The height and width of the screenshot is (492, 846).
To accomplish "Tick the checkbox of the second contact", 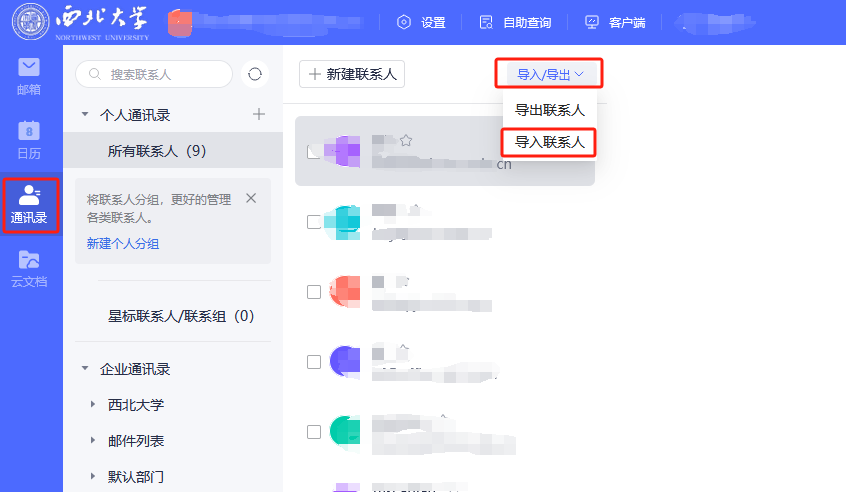I will 314,222.
